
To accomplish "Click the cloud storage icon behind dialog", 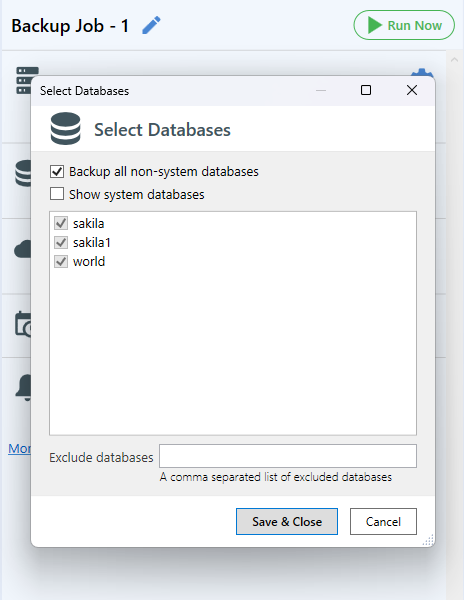I will point(23,249).
